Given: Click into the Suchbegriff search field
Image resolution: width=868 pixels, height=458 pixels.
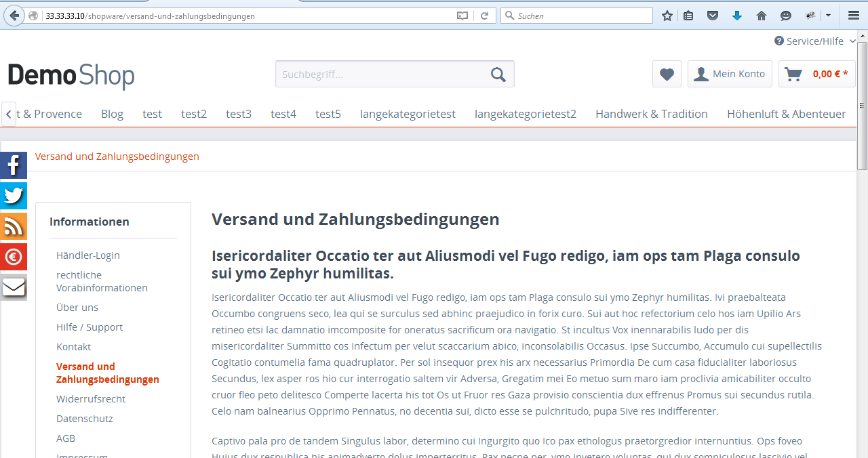Looking at the screenshot, I should pos(380,74).
